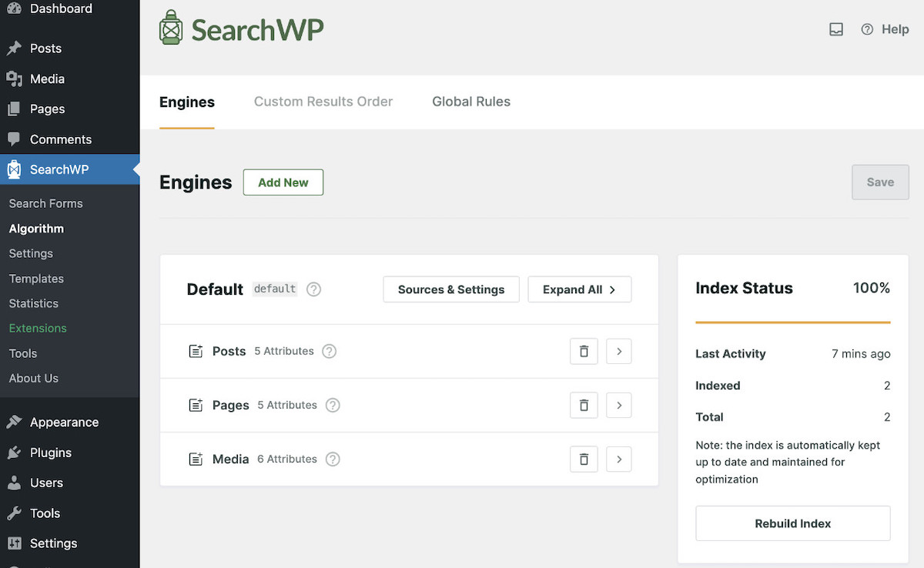Image resolution: width=924 pixels, height=568 pixels.
Task: Click the Help question mark icon
Action: point(867,29)
